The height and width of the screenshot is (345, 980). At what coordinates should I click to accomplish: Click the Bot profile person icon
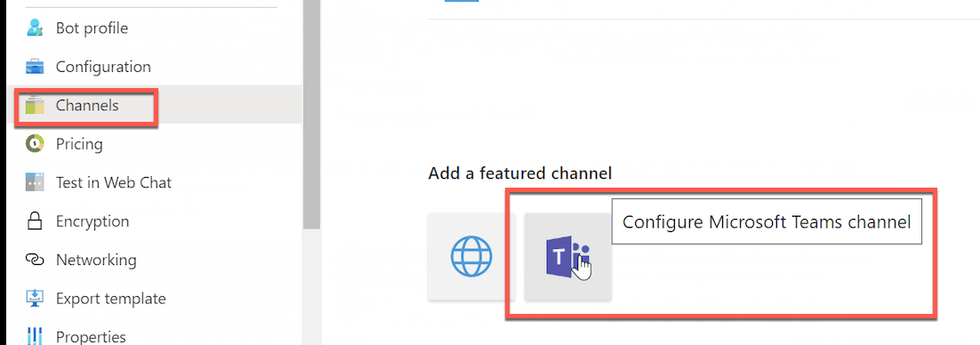coord(35,28)
